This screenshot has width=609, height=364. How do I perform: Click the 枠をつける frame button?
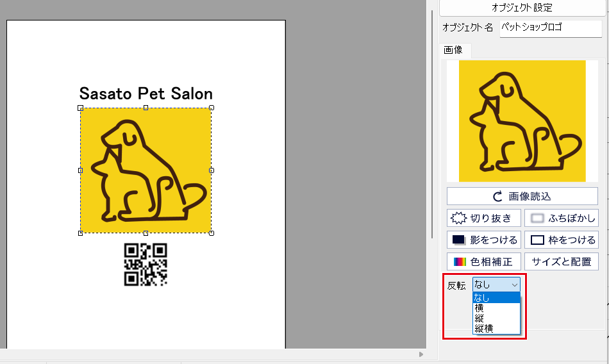[561, 240]
